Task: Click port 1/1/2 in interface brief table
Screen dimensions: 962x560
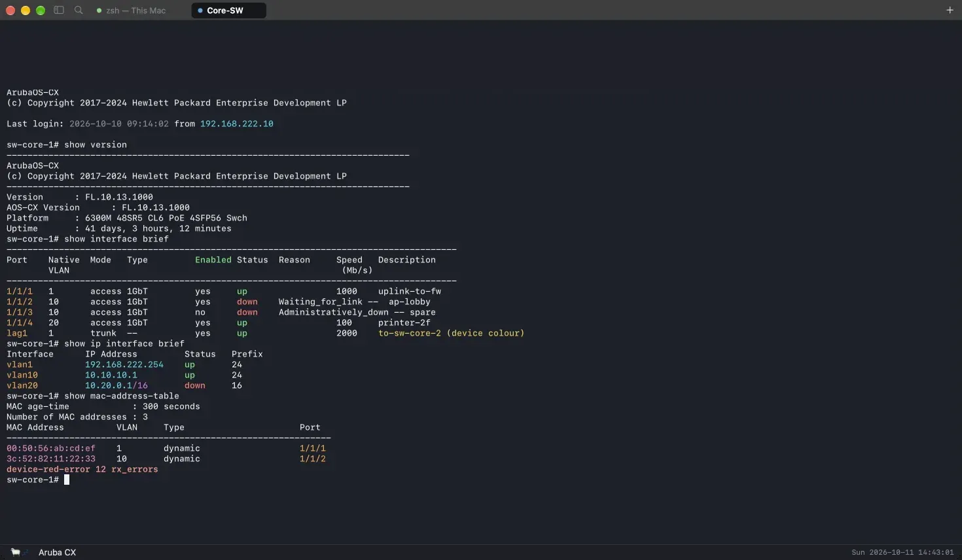Action: [20, 302]
